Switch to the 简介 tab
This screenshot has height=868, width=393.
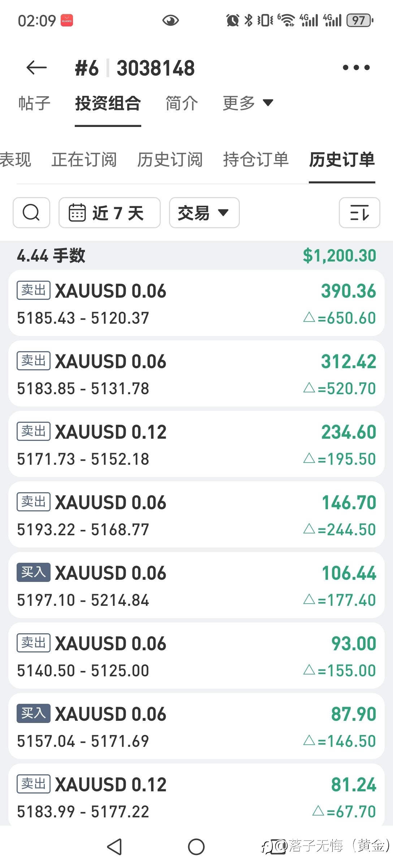pos(182,103)
